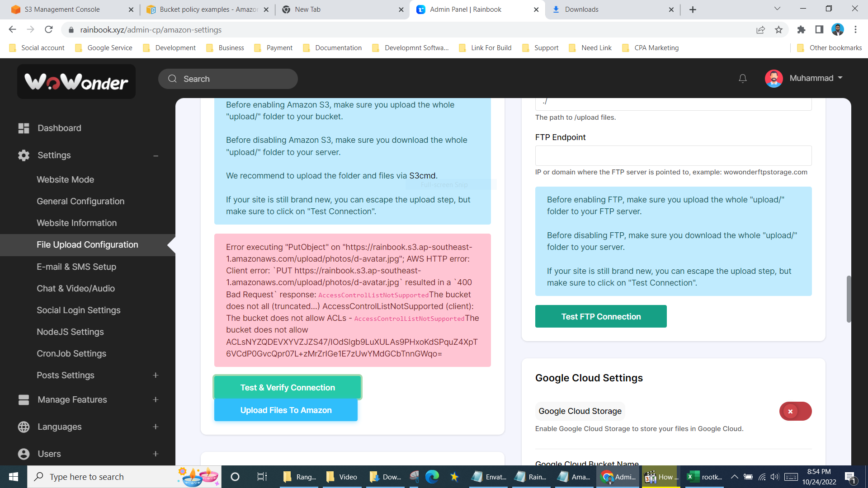Click the search magnifier icon in admin panel
This screenshot has height=488, width=868.
click(172, 79)
